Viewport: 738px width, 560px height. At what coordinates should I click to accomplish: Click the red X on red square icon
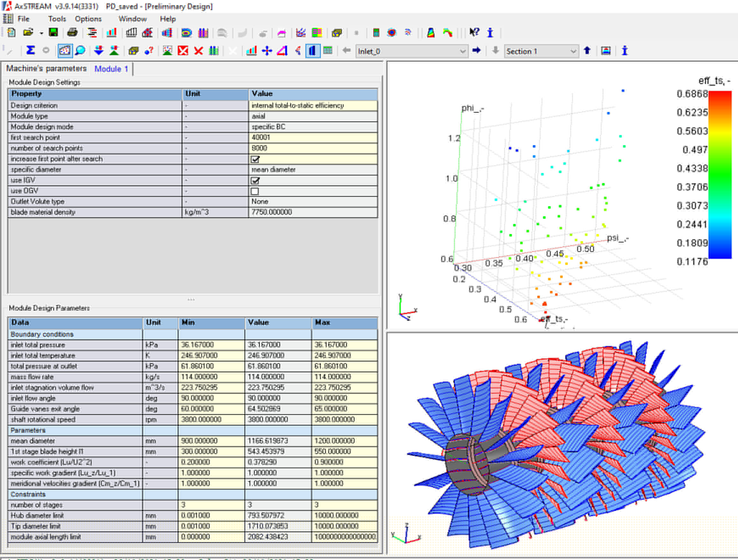[183, 51]
